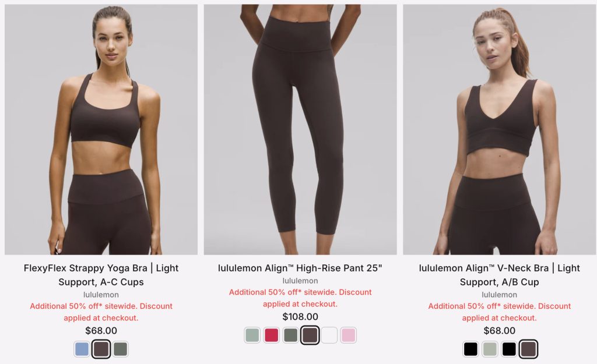The image size is (597, 364).
Task: Select the white swatch for Align pant
Action: click(x=329, y=335)
